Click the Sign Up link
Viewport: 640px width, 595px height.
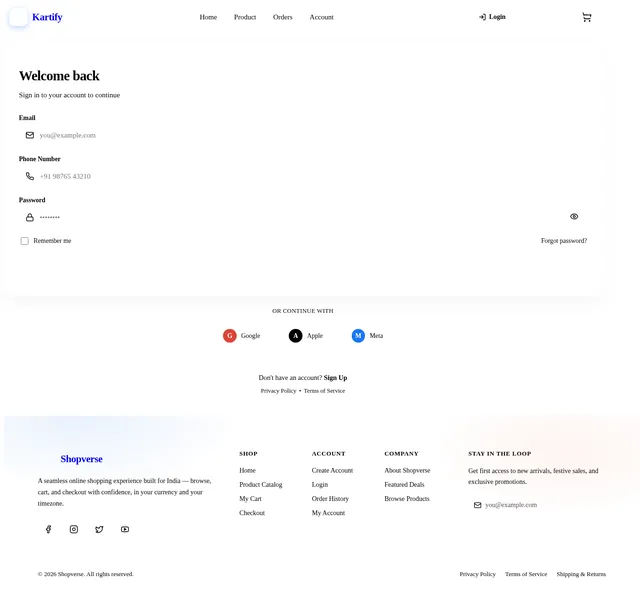[x=336, y=378]
